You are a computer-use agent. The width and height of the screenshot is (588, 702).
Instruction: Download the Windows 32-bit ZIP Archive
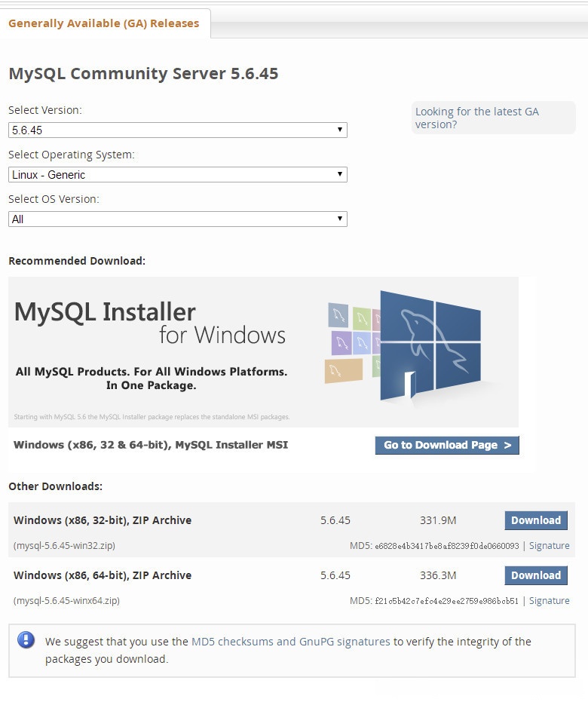point(536,520)
